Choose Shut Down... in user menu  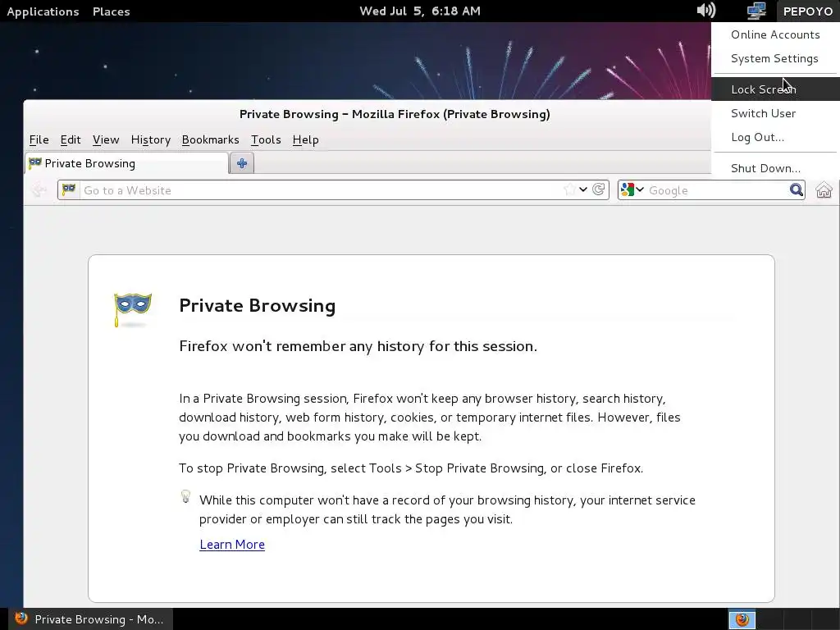[x=775, y=168]
